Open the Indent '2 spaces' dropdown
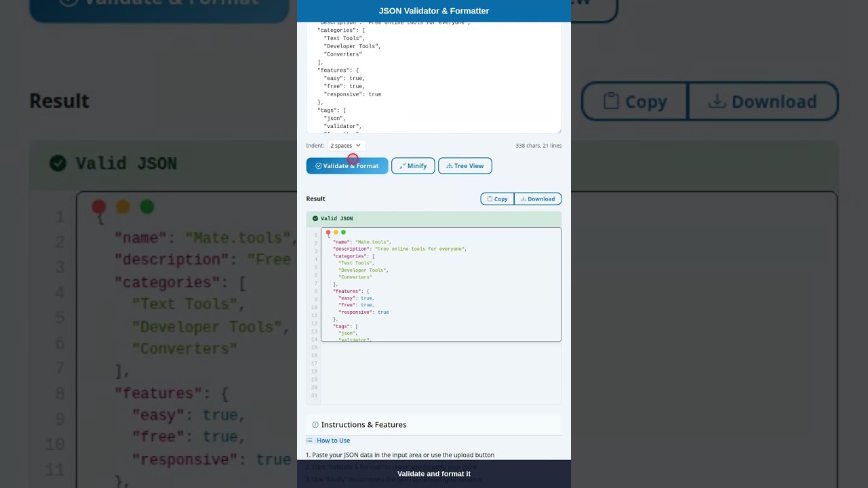This screenshot has height=488, width=868. coord(346,146)
